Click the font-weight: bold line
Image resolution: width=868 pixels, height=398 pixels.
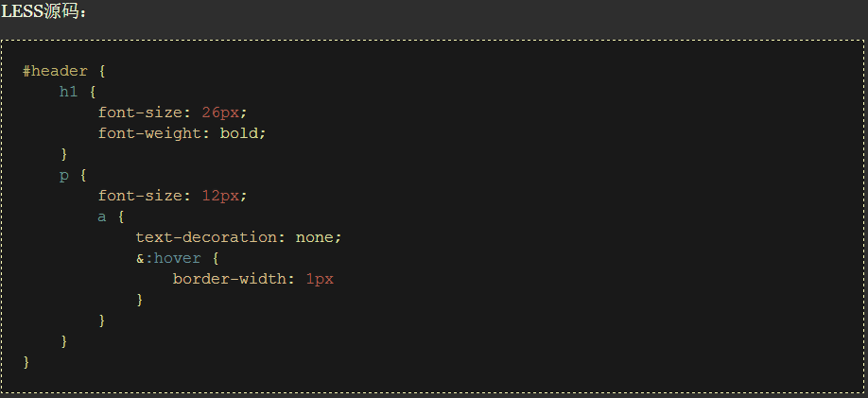point(182,133)
